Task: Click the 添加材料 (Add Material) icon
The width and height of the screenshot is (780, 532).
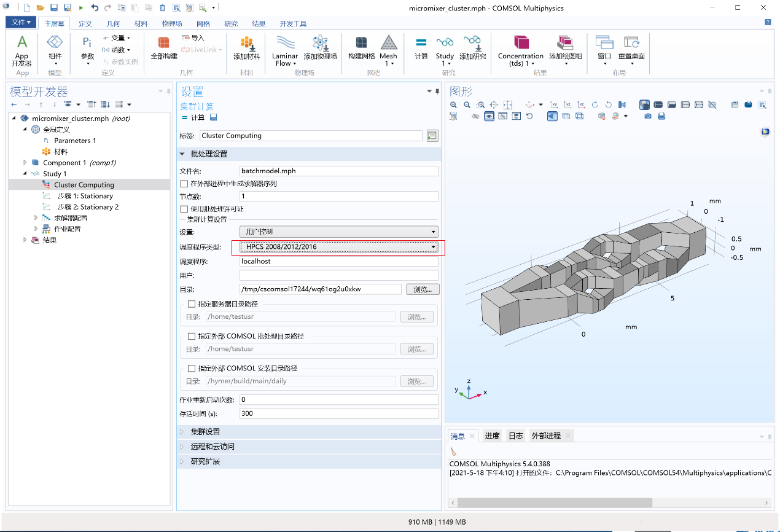Action: (x=246, y=49)
